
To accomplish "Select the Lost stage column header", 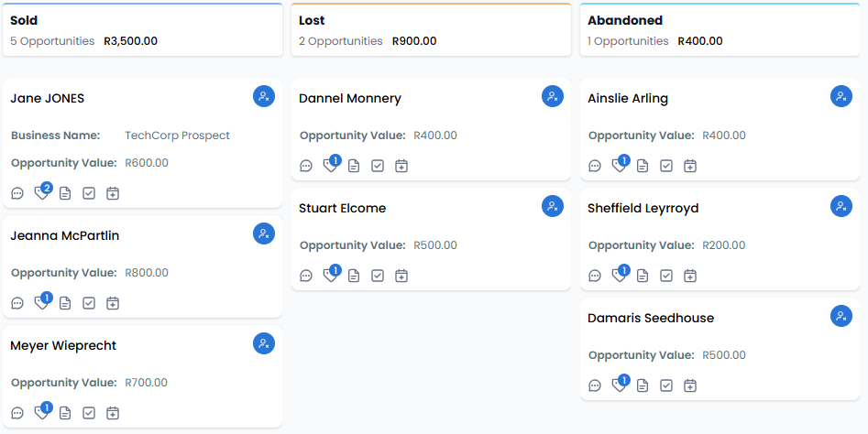I will tap(431, 30).
